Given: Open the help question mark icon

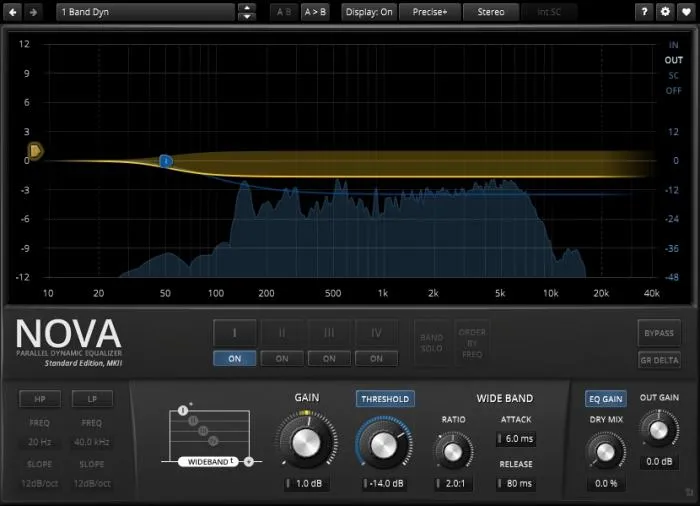Looking at the screenshot, I should 645,12.
